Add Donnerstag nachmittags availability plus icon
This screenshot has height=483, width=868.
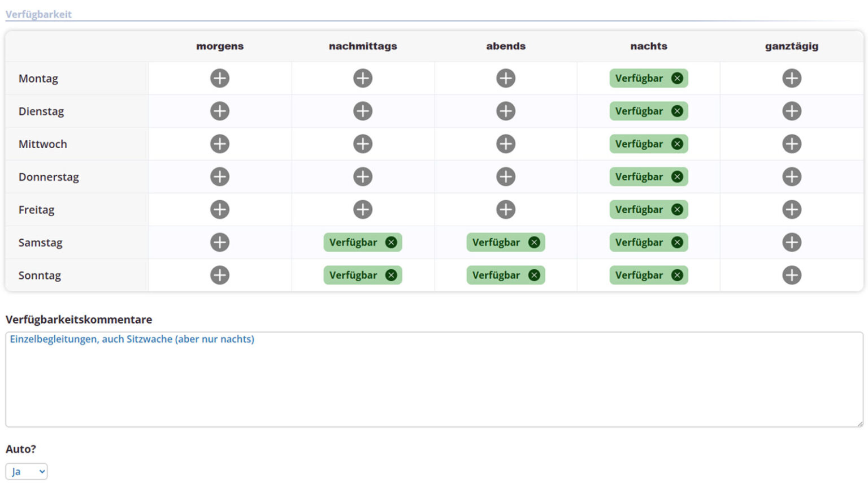[363, 176]
